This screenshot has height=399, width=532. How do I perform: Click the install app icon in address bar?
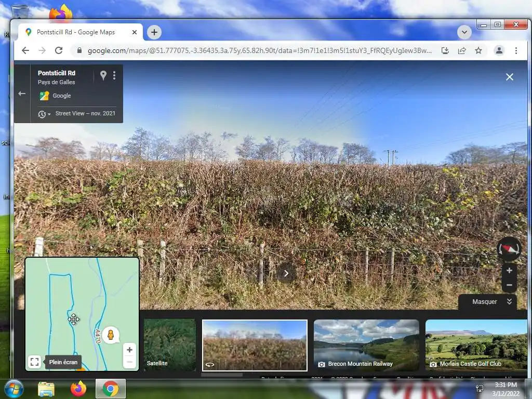click(445, 50)
